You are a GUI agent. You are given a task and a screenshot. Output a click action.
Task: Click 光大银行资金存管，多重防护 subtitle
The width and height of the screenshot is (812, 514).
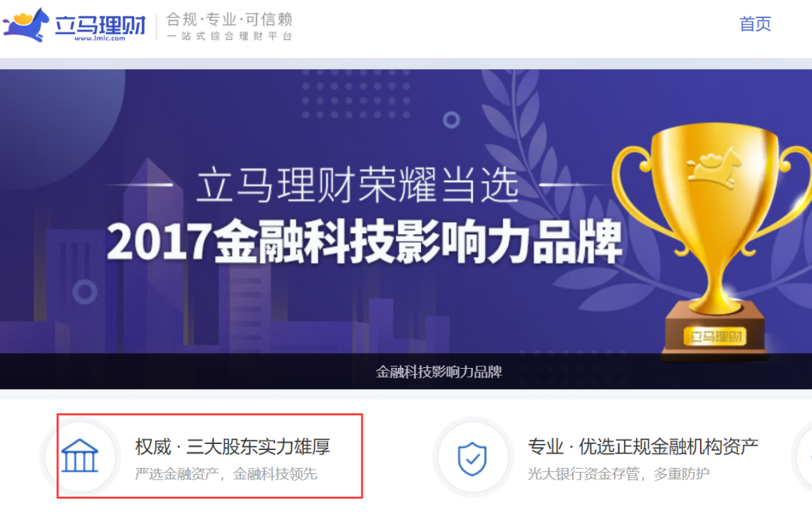[x=618, y=474]
